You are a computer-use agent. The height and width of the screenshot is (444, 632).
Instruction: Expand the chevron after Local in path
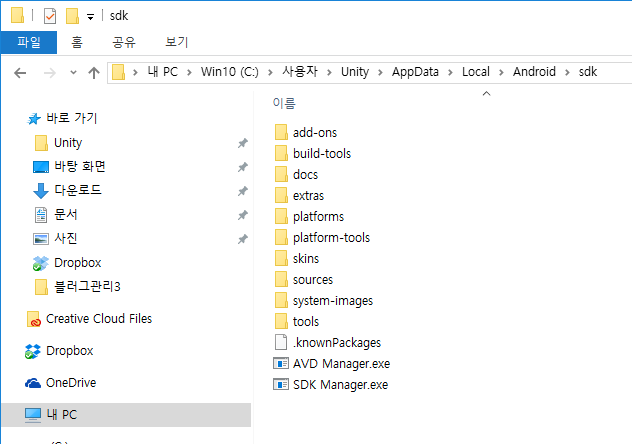(501, 73)
